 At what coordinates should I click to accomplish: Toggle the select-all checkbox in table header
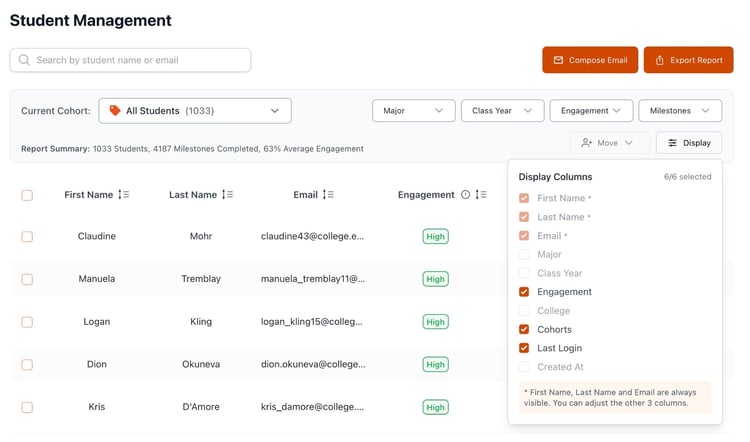click(x=27, y=195)
